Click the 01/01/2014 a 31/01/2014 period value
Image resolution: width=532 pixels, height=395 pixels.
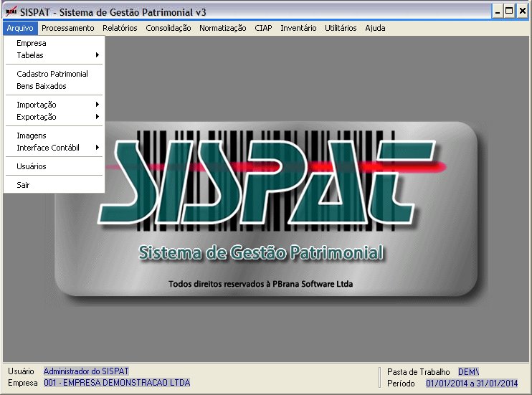pyautogui.click(x=472, y=384)
